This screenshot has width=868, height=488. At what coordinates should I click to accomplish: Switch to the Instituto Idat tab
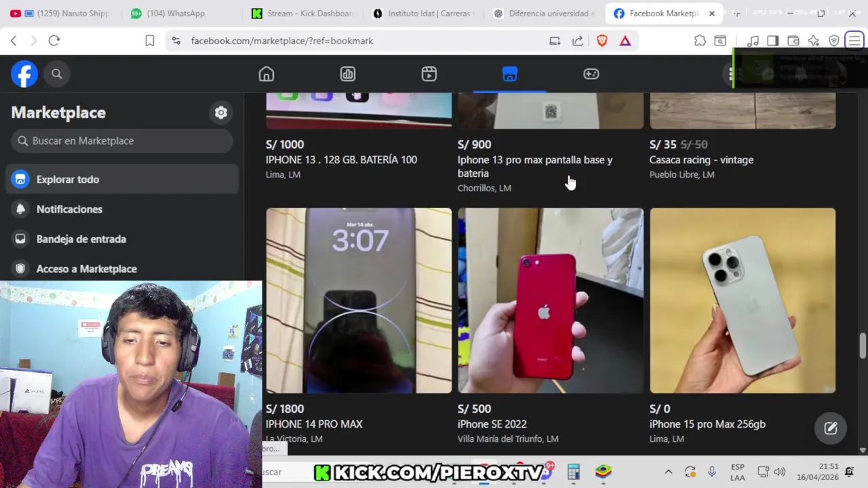(424, 14)
